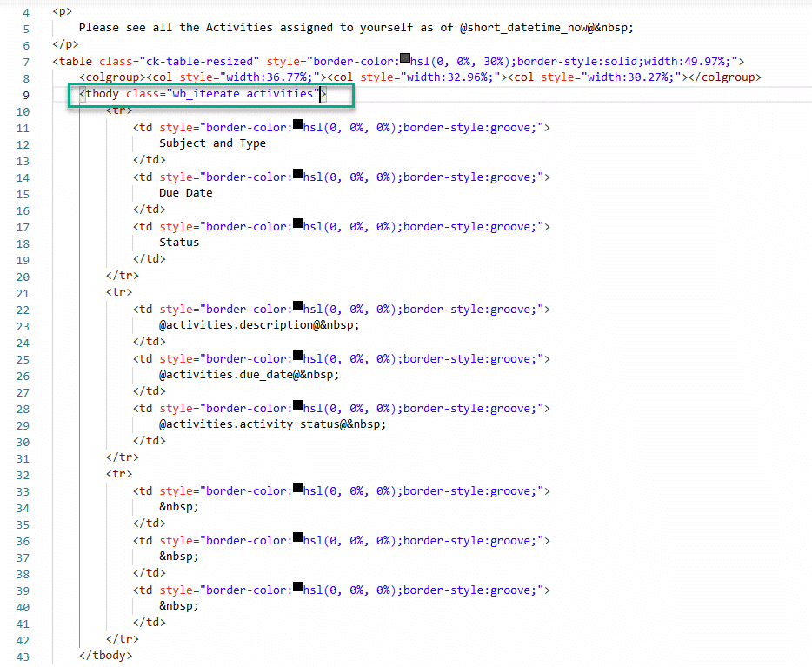Open the color swatch on line 11

(298, 123)
